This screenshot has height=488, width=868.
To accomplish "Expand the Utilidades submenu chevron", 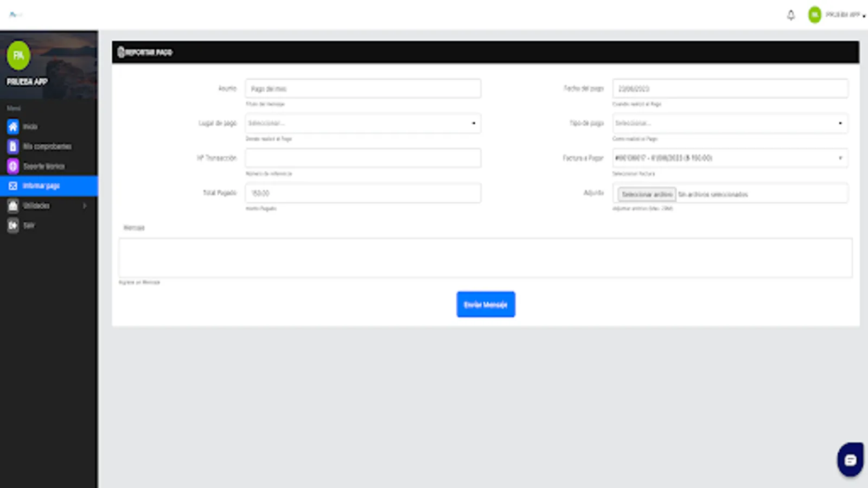I will [x=85, y=206].
